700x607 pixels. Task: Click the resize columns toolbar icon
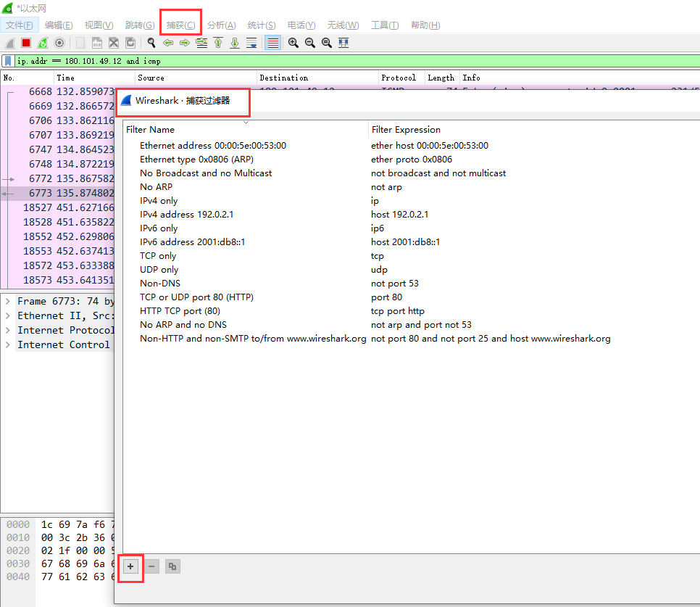(x=343, y=43)
